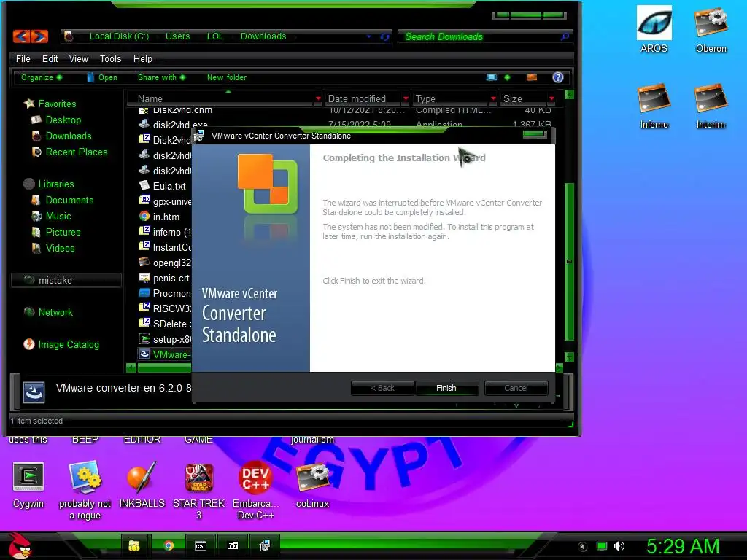Click the clock showing 5:29 AM
This screenshot has height=560, width=747.
click(x=683, y=546)
